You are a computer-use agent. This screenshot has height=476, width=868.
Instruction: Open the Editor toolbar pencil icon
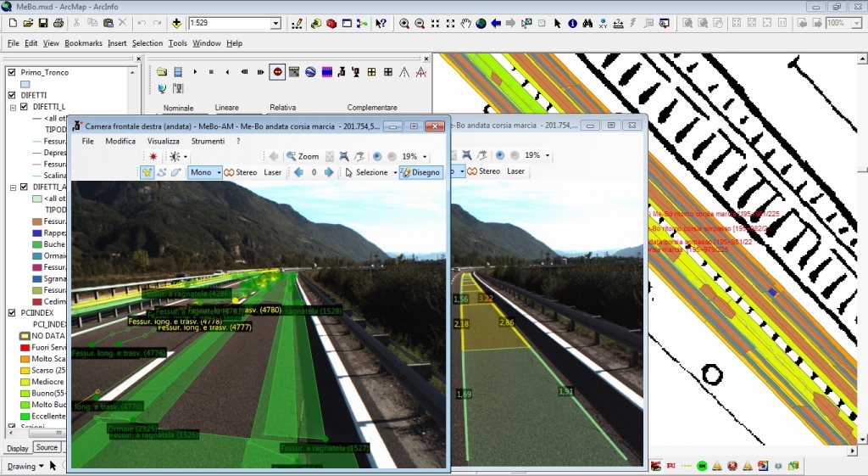click(x=297, y=23)
